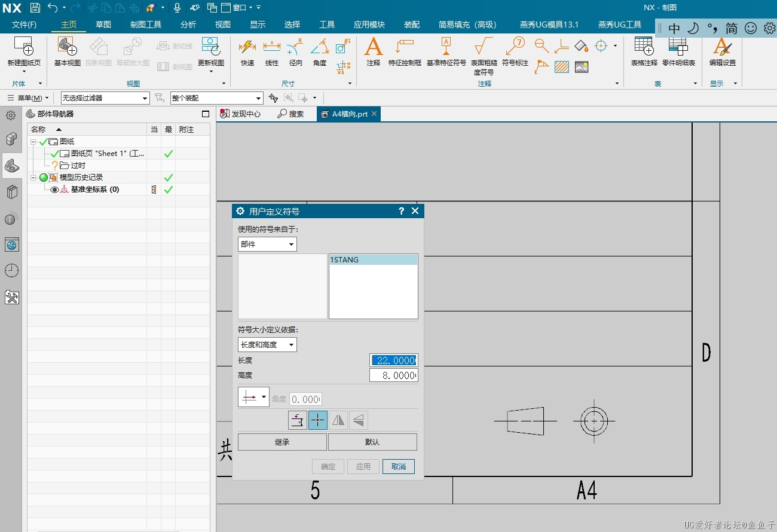This screenshot has width=777, height=532.
Task: Click the 注释 note annotation tool
Action: pos(374,52)
